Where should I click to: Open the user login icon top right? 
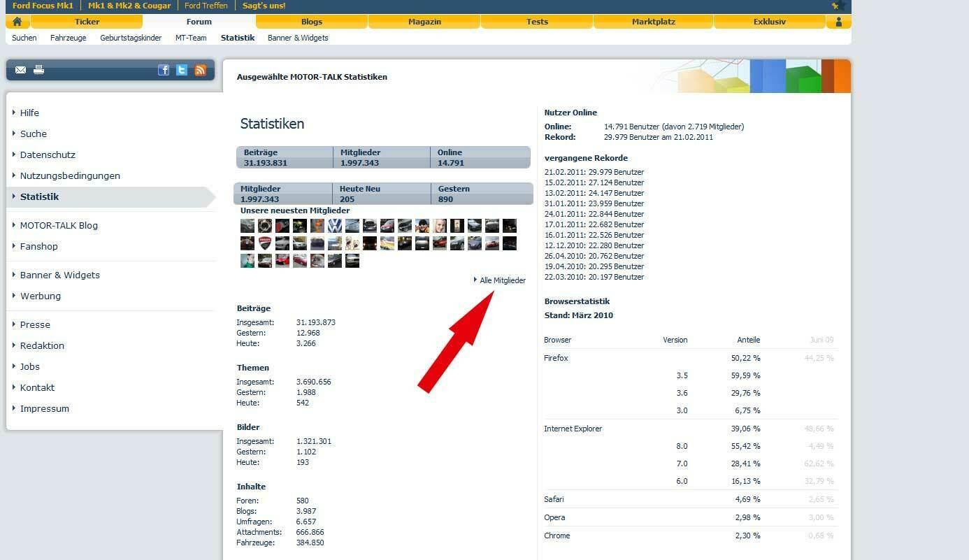pyautogui.click(x=838, y=22)
